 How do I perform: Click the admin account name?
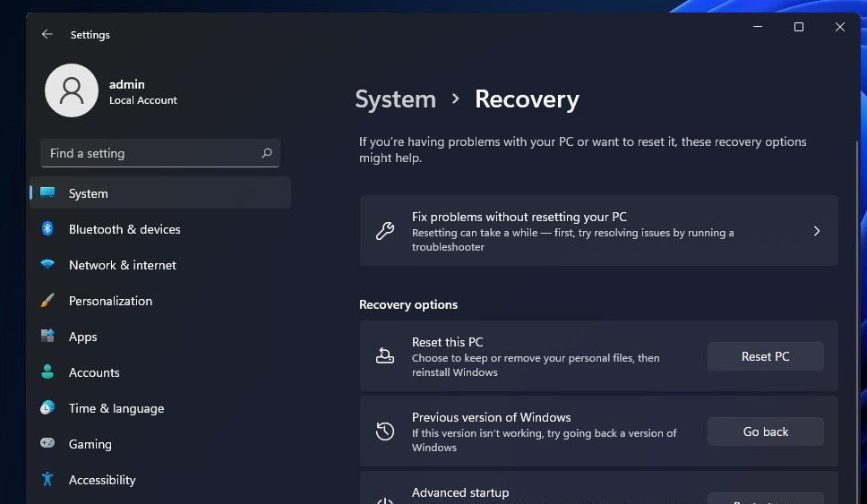coord(126,84)
